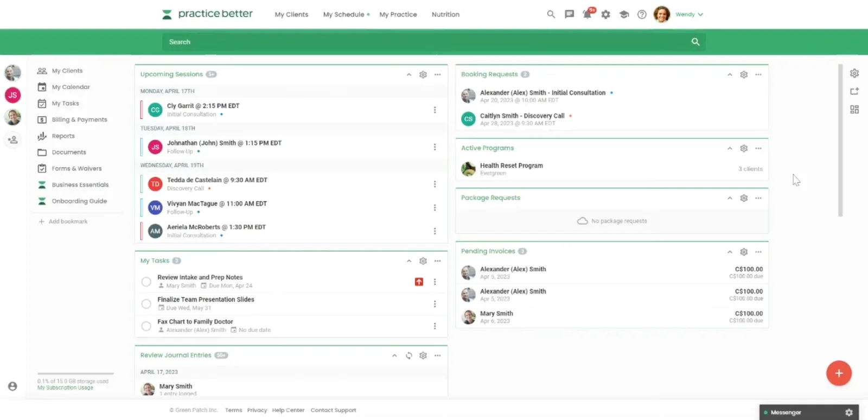Click the dashboard settings gear on right rail

coord(854,73)
